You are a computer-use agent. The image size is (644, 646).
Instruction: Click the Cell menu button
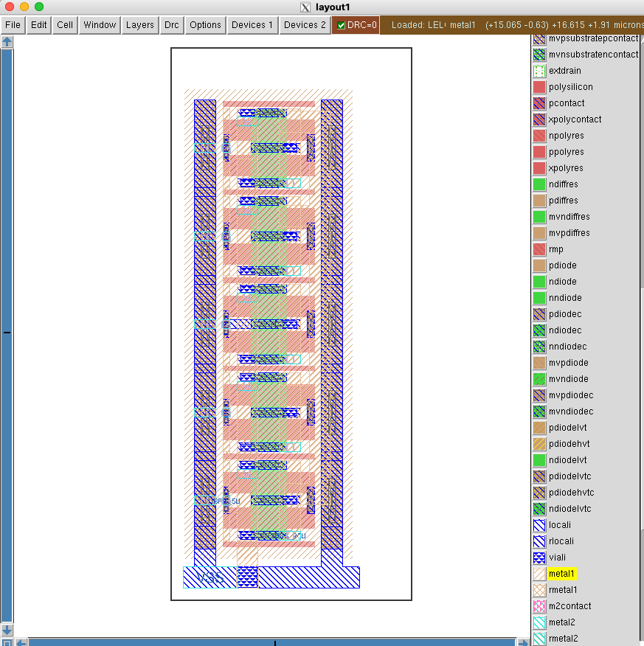65,25
